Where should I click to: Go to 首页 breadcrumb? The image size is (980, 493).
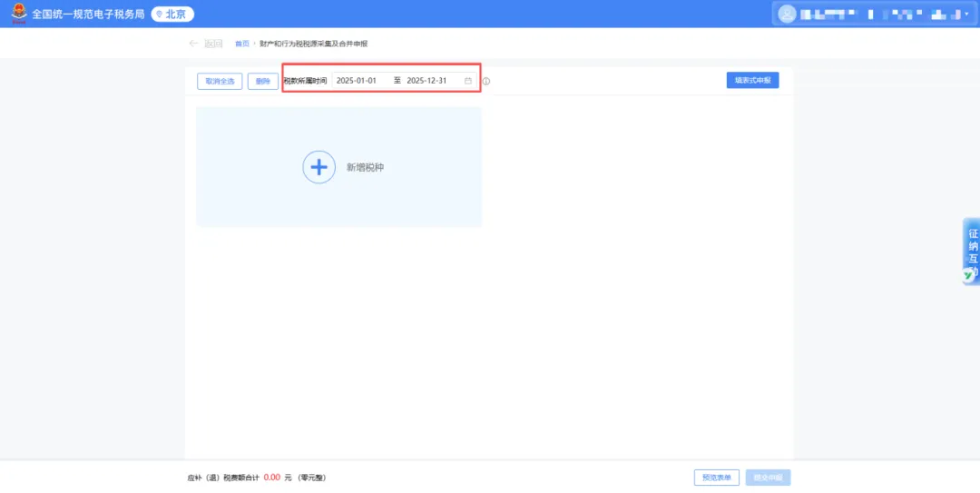click(x=242, y=44)
